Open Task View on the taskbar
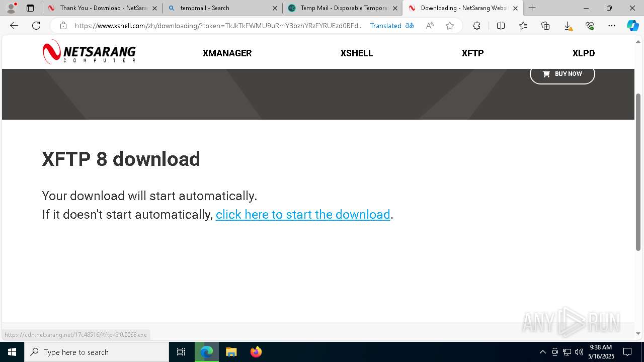The image size is (644, 362). pos(181,352)
